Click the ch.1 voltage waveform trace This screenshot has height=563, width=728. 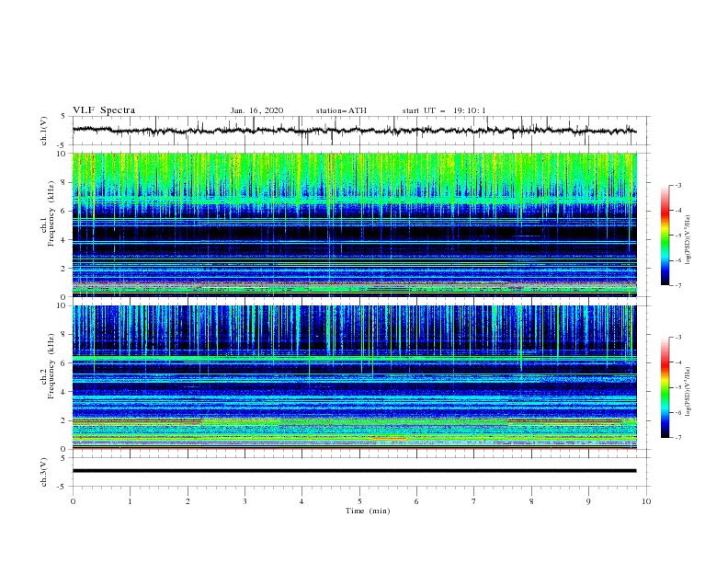click(x=354, y=131)
